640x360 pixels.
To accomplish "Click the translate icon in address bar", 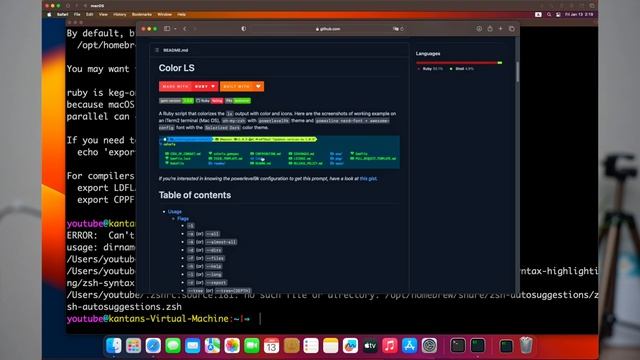I will 396,29.
